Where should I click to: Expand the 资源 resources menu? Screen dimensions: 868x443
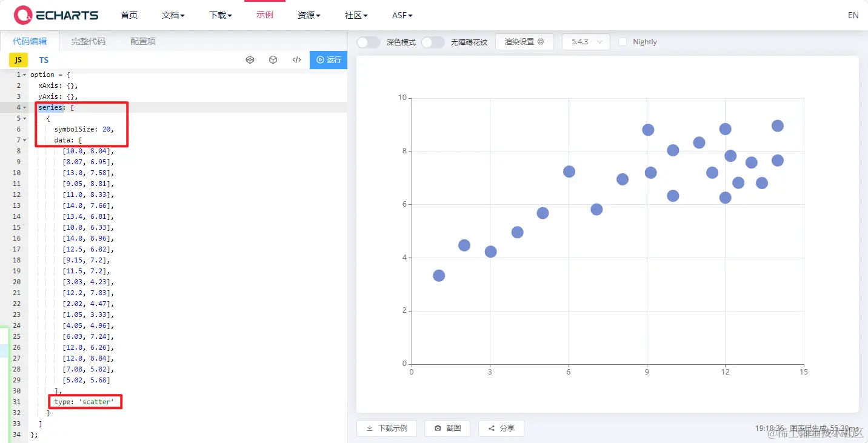(309, 15)
